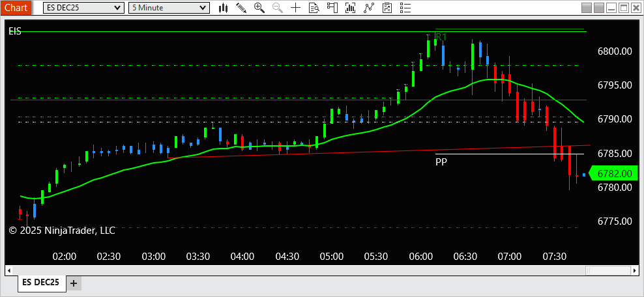Open the Indicators line-graph icon
Image resolution: width=644 pixels, height=297 pixels.
369,7
